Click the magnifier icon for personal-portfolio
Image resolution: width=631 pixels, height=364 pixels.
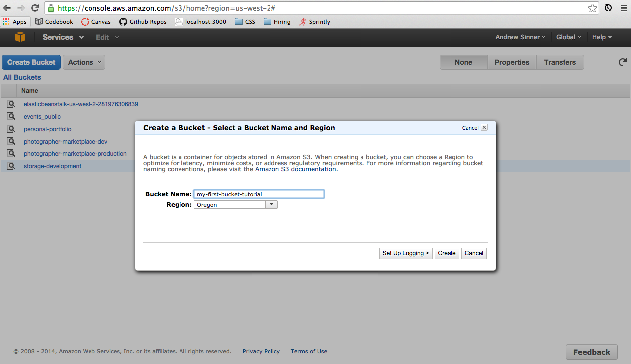coord(11,129)
